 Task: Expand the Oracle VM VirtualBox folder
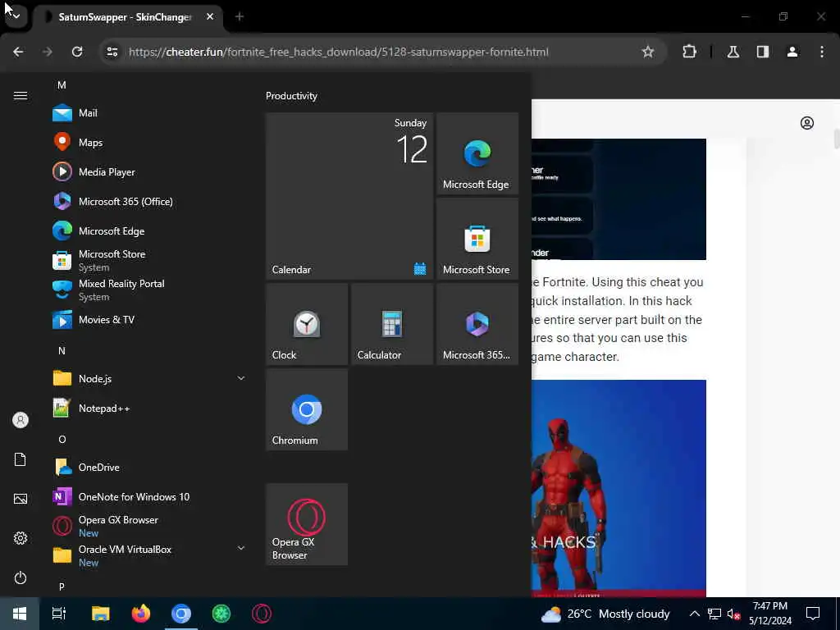241,548
